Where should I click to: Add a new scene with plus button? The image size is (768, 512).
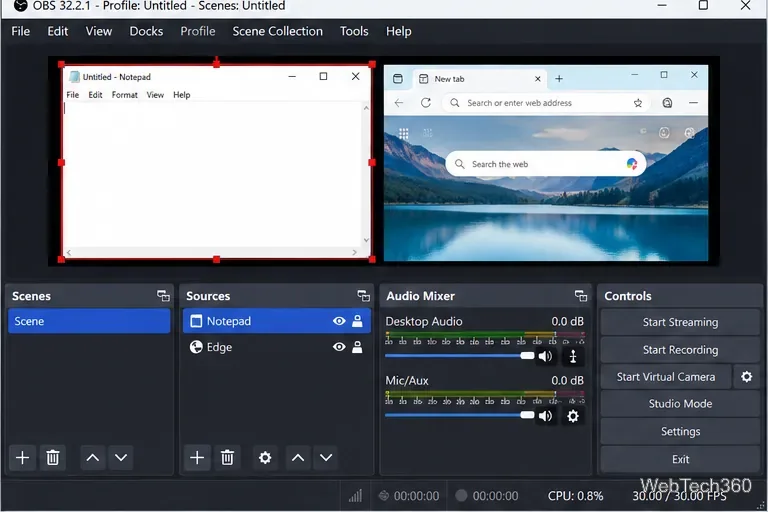pyautogui.click(x=22, y=458)
